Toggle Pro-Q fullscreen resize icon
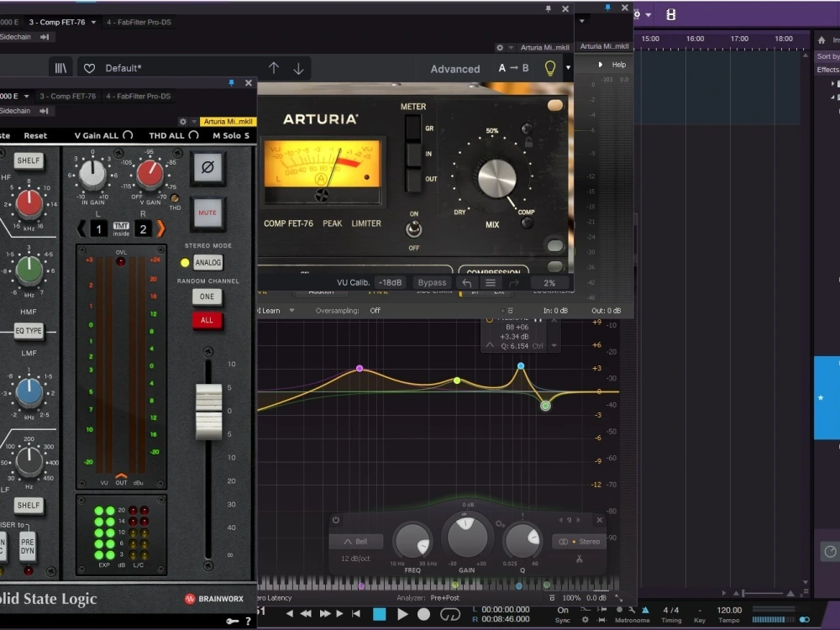 coord(619,598)
